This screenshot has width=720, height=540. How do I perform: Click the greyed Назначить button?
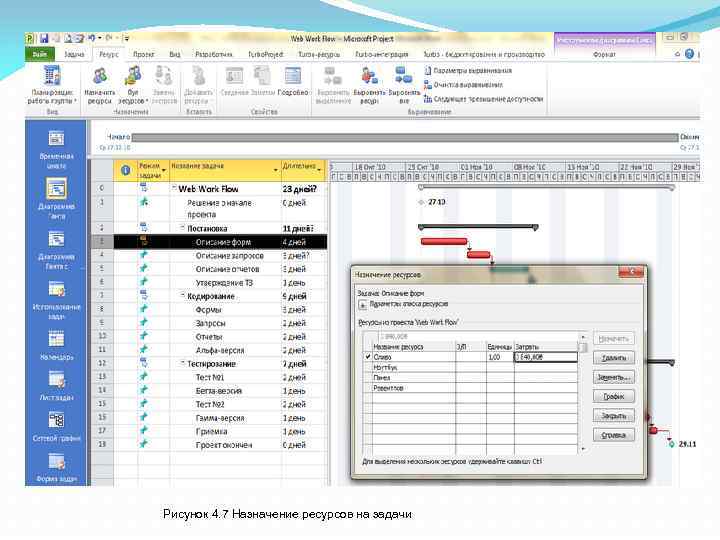(614, 338)
